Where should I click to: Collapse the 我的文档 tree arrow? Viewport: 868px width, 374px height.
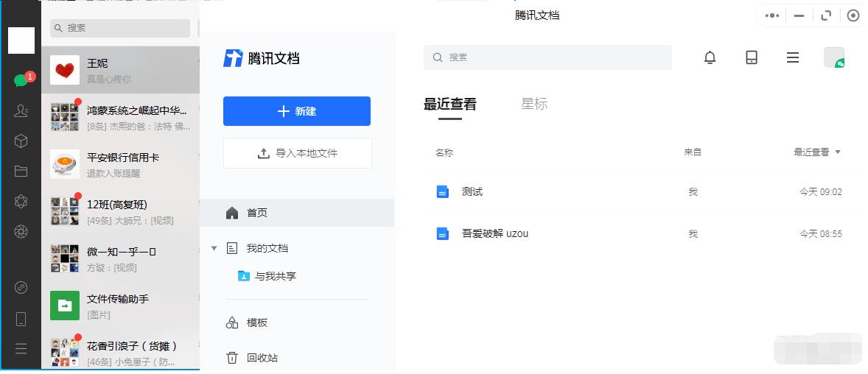[214, 248]
